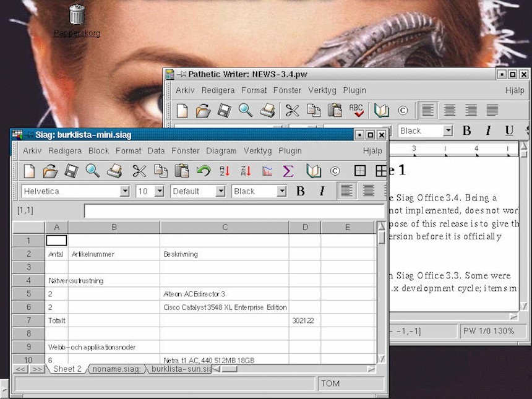Toggle Underline in Pathetic Writer
The image size is (532, 399).
[x=509, y=131]
